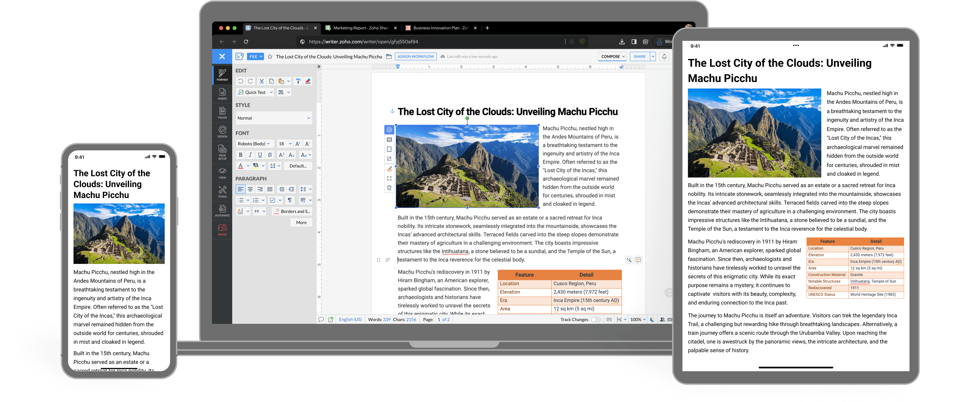Toggle Bold formatting

pyautogui.click(x=240, y=154)
